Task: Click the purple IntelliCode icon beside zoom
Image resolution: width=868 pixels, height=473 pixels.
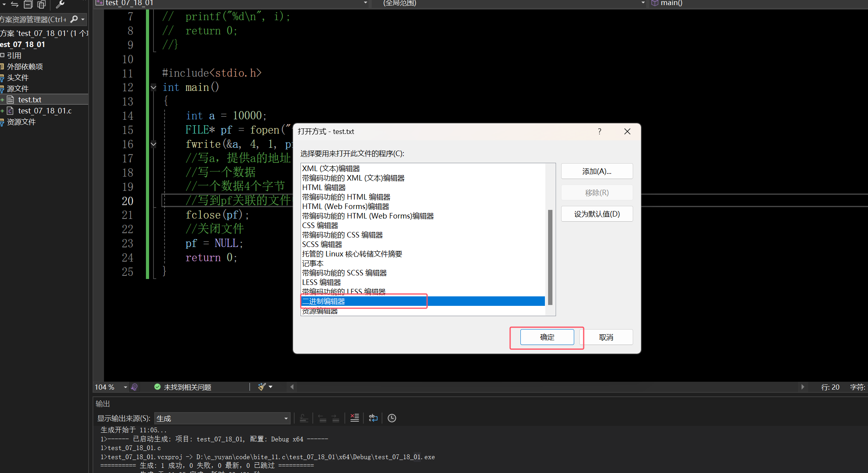Action: click(x=134, y=387)
